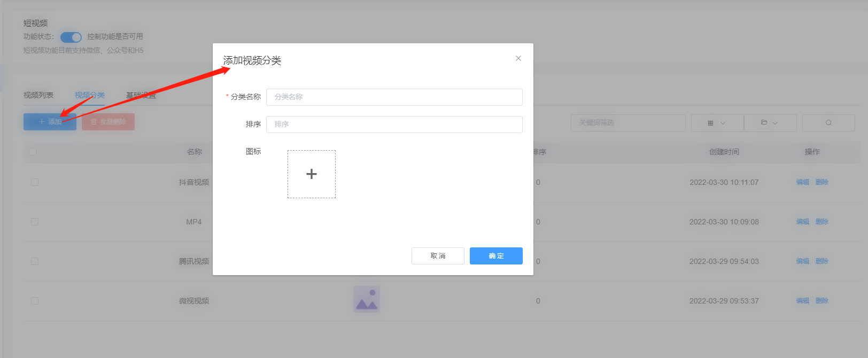Open the 视频分类 tab
Image resolution: width=868 pixels, height=358 pixels.
(90, 95)
